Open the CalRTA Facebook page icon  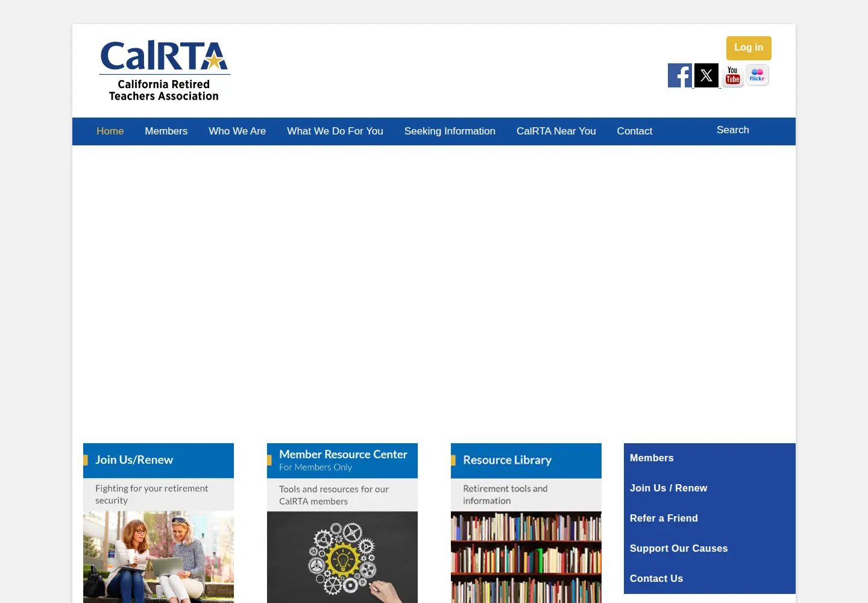click(680, 75)
